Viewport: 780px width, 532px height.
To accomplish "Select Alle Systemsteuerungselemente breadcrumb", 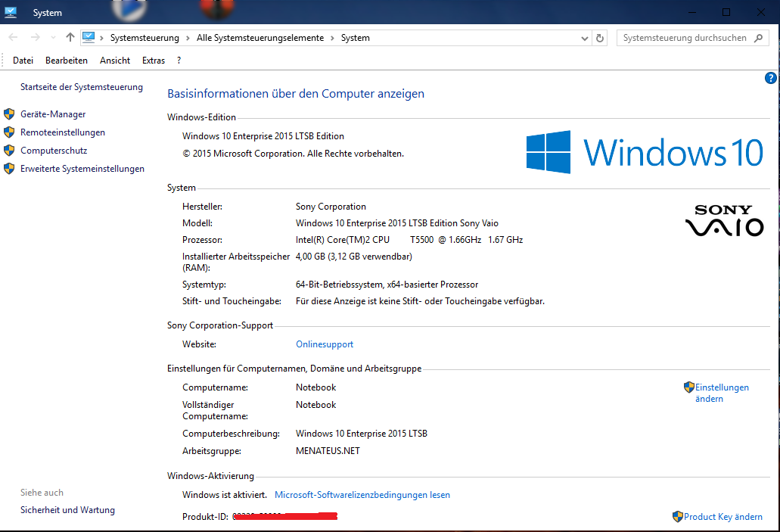I will [x=260, y=38].
